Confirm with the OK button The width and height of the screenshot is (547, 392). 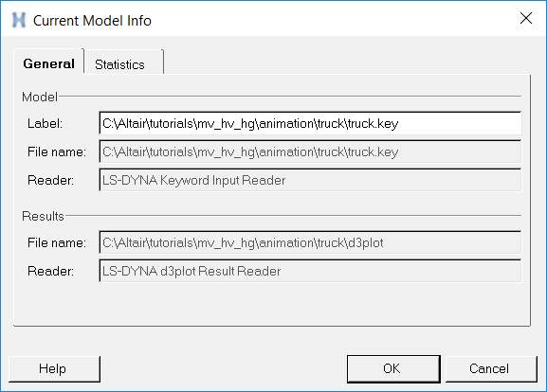click(x=393, y=368)
